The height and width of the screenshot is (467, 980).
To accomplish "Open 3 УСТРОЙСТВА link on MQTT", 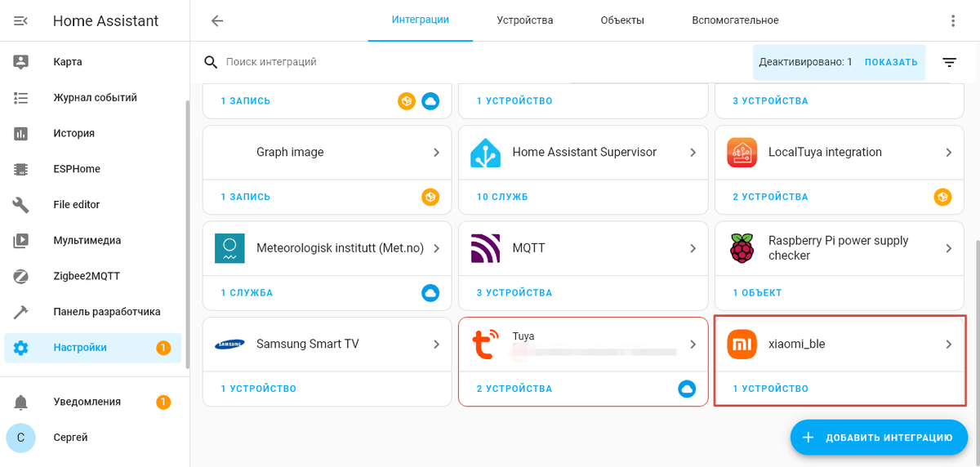I will coord(514,292).
